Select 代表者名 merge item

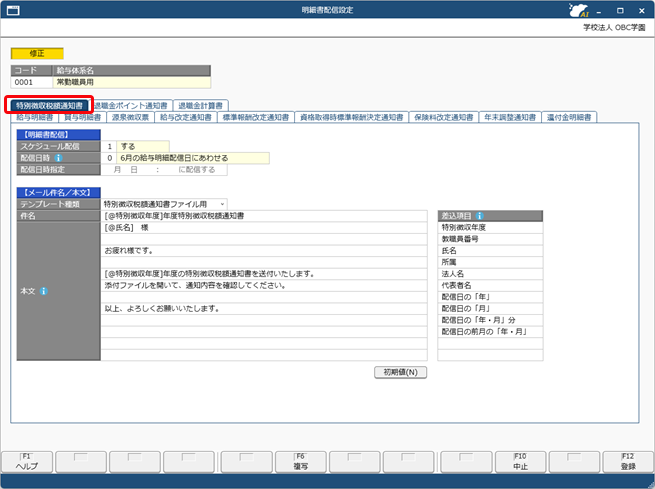click(490, 286)
